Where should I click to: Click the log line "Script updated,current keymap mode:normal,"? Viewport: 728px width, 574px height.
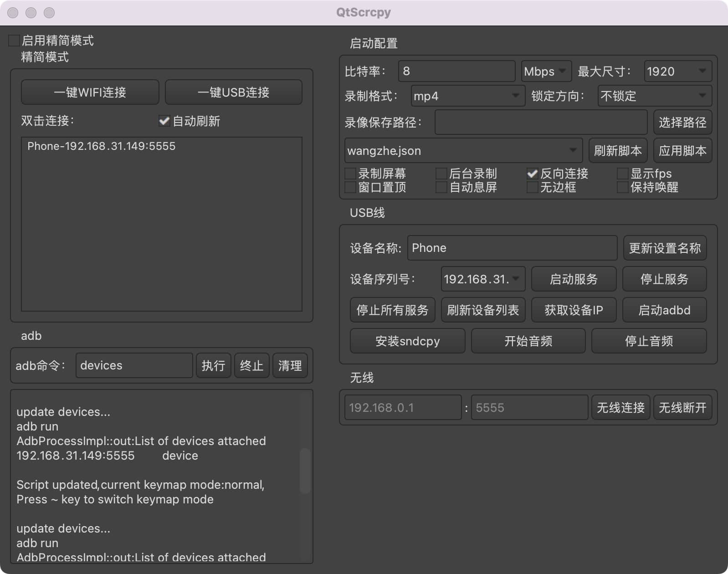140,485
